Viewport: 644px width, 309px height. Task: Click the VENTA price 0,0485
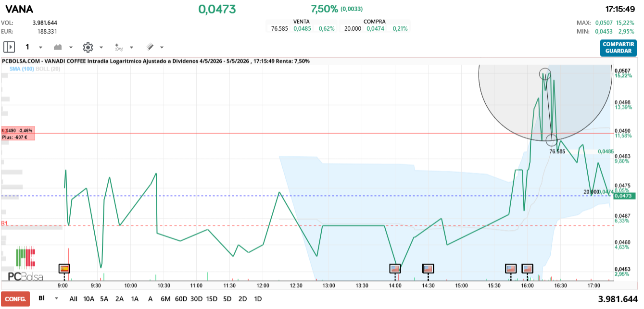point(302,28)
